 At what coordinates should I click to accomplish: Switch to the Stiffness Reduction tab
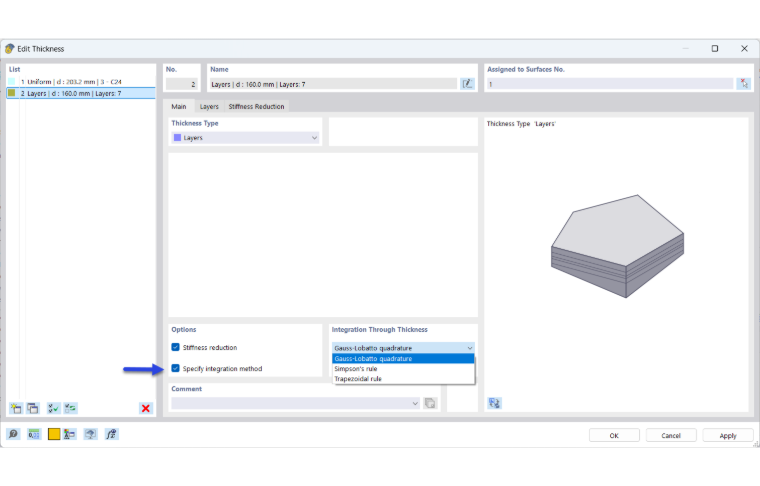tap(256, 106)
